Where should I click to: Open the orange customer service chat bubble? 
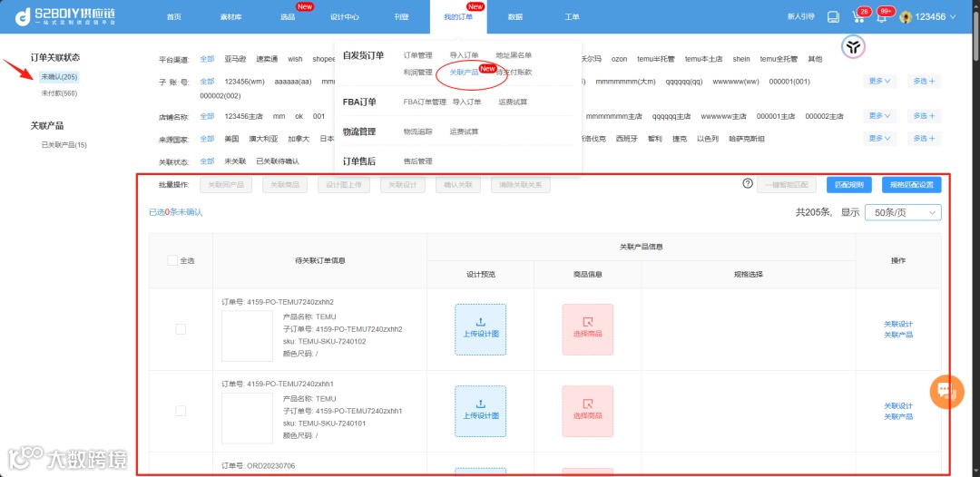pyautogui.click(x=946, y=392)
